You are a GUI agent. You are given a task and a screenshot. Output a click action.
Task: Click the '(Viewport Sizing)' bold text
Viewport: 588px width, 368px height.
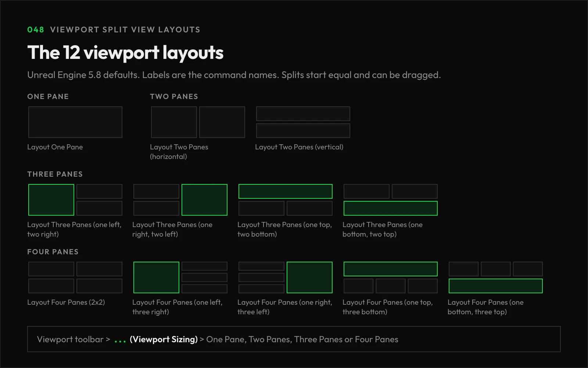(x=164, y=339)
